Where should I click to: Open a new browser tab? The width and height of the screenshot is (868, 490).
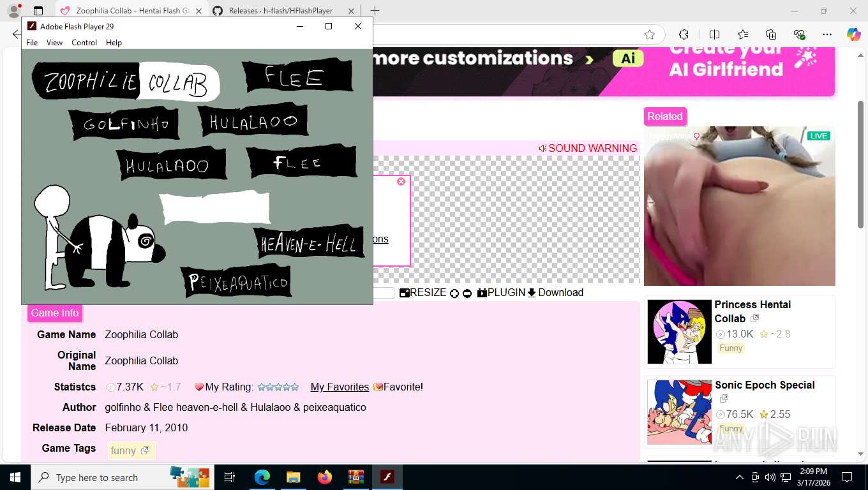[375, 11]
